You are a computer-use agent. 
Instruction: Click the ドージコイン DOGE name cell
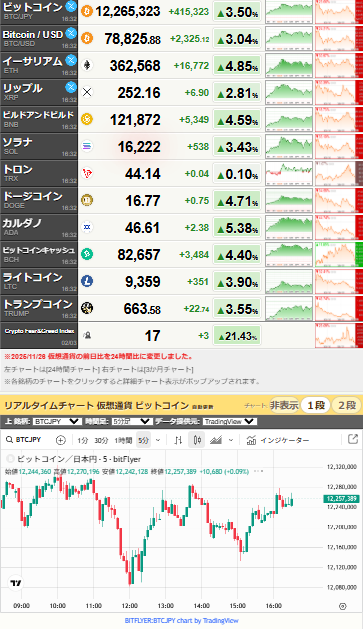39,200
